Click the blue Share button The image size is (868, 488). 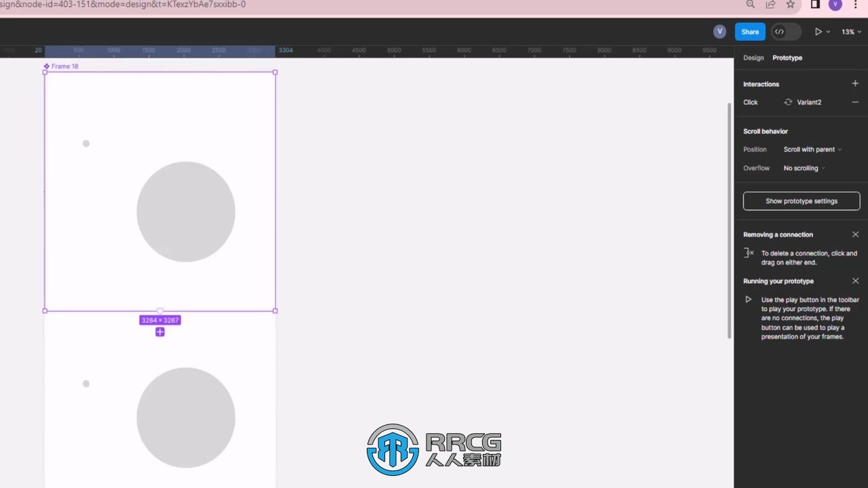750,32
